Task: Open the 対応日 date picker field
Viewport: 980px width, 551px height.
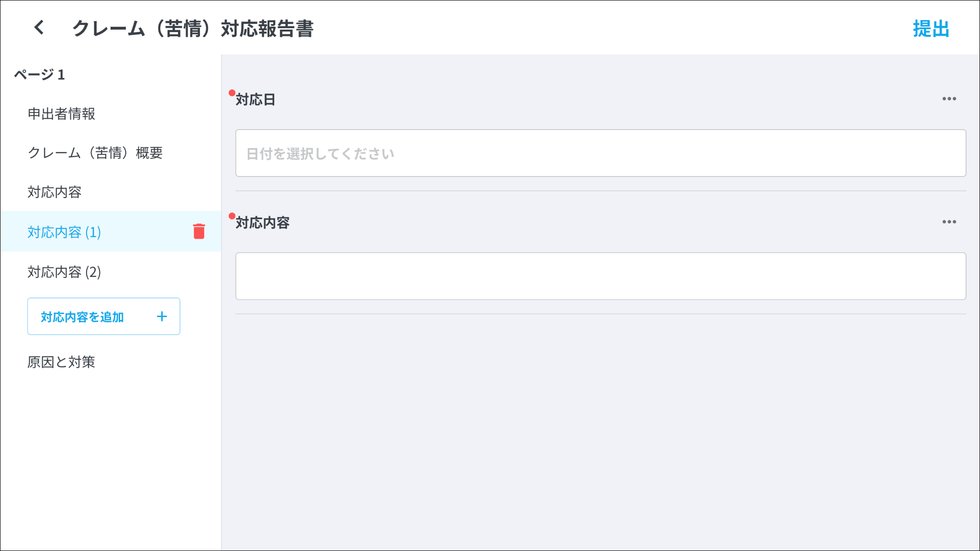Action: (601, 153)
